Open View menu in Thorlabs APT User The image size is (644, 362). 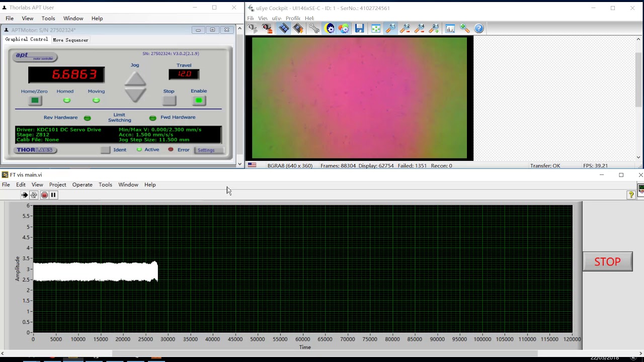28,19
